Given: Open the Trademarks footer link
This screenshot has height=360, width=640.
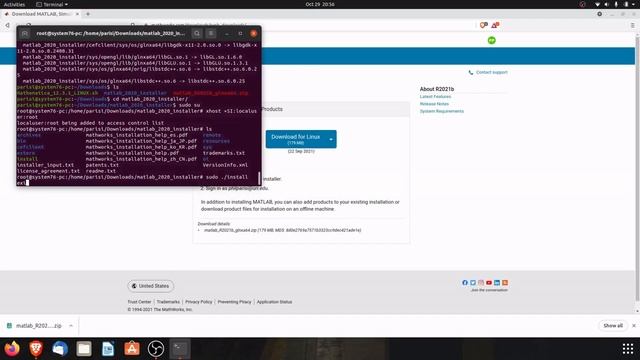Looking at the screenshot, I should (x=168, y=302).
